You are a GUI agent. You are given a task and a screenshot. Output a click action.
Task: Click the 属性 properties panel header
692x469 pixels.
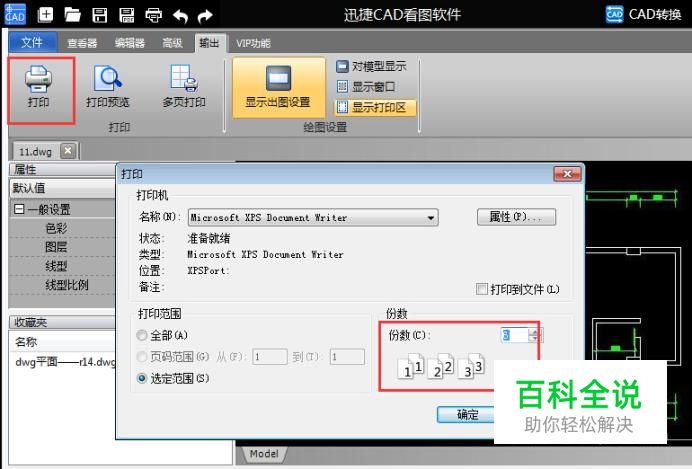pyautogui.click(x=63, y=169)
